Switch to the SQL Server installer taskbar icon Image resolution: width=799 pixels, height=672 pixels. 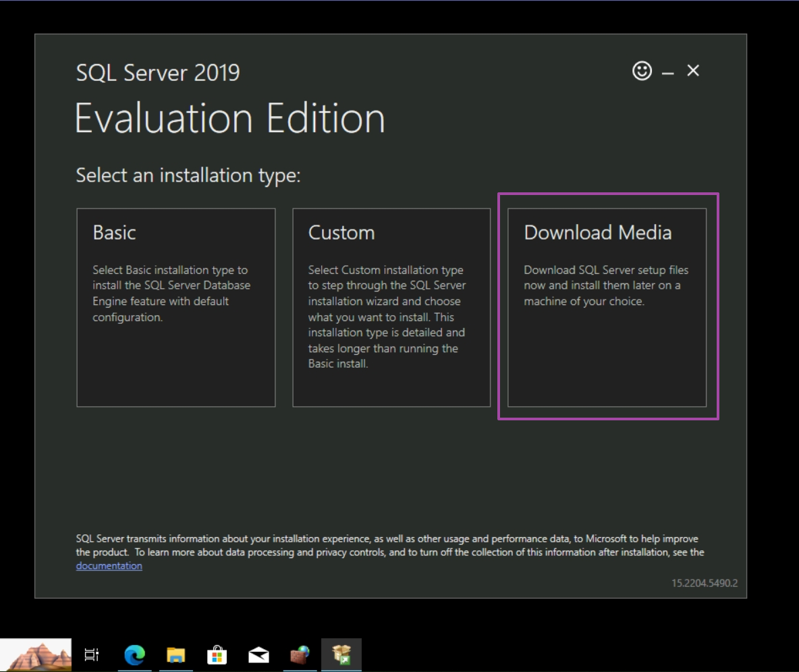pos(341,654)
